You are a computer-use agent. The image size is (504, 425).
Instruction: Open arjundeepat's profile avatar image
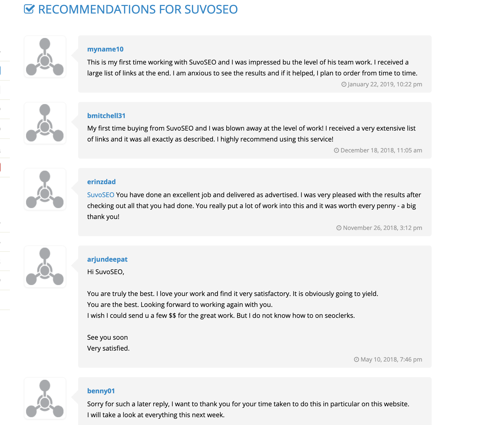(x=45, y=267)
